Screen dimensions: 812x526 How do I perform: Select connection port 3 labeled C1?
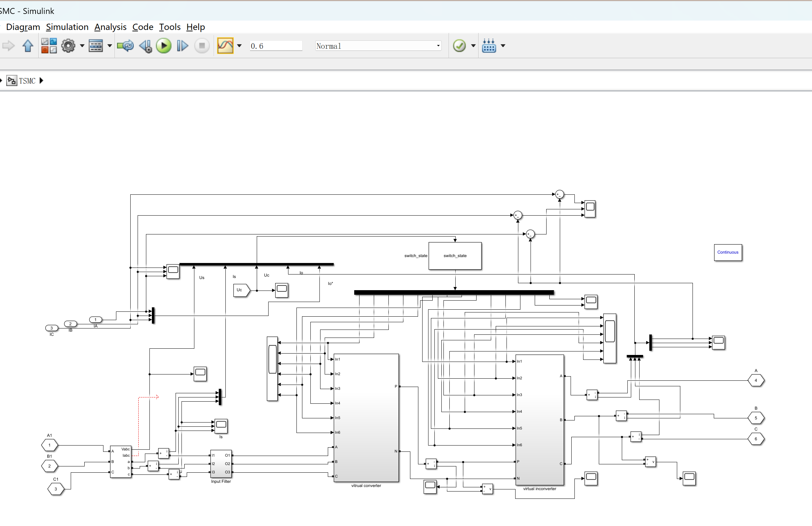[x=56, y=489]
